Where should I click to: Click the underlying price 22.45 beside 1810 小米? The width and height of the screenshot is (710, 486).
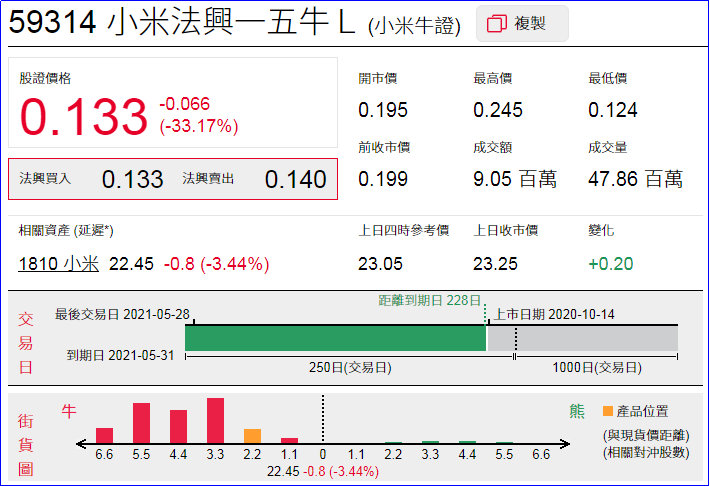click(131, 264)
